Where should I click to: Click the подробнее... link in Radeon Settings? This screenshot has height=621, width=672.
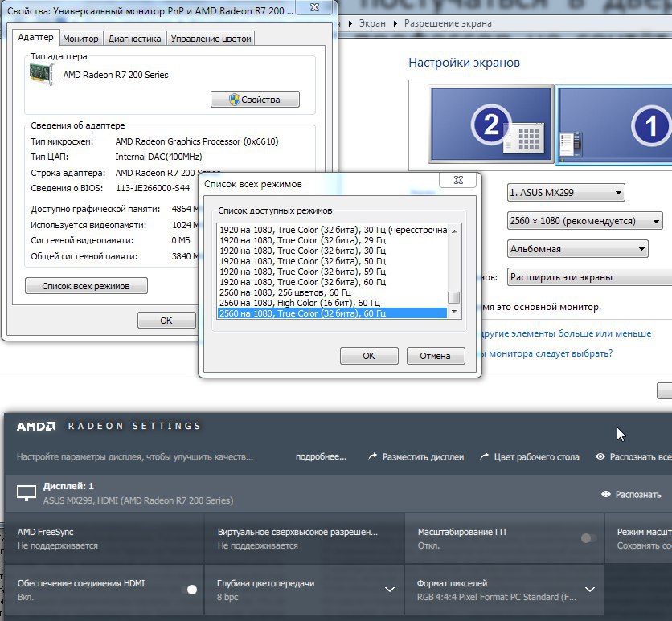click(x=321, y=457)
